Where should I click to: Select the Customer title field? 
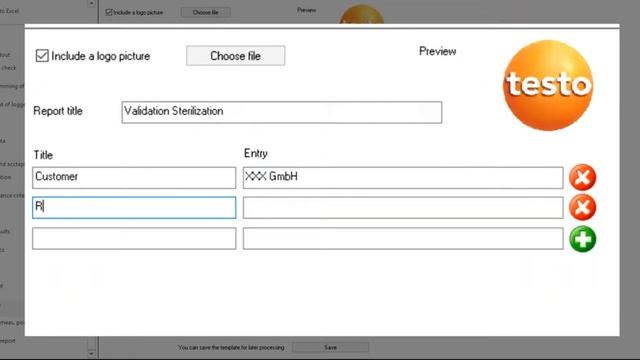point(134,178)
